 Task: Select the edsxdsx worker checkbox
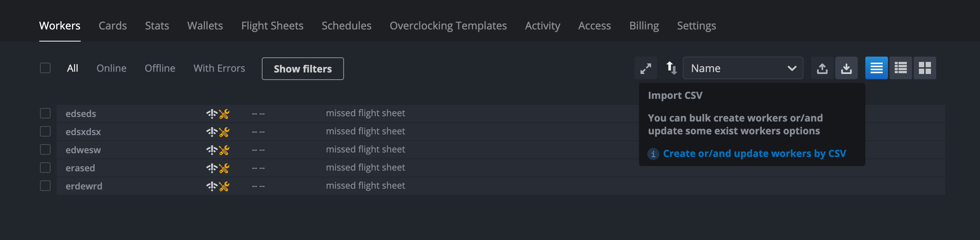pos(45,132)
